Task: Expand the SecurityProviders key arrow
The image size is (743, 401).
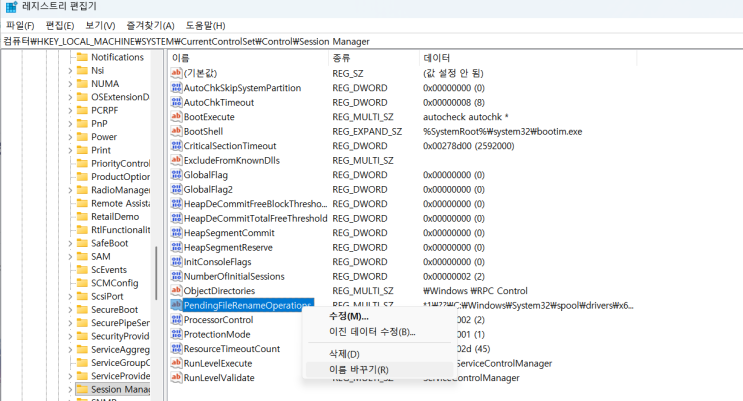Action: tap(70, 336)
